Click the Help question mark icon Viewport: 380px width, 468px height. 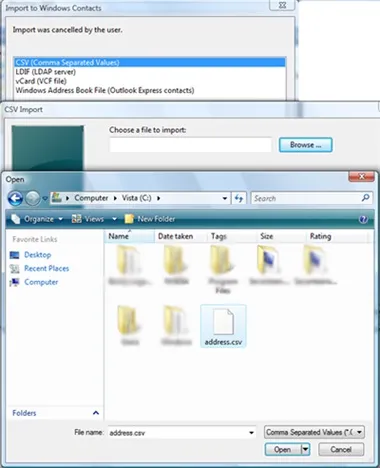[x=363, y=219]
